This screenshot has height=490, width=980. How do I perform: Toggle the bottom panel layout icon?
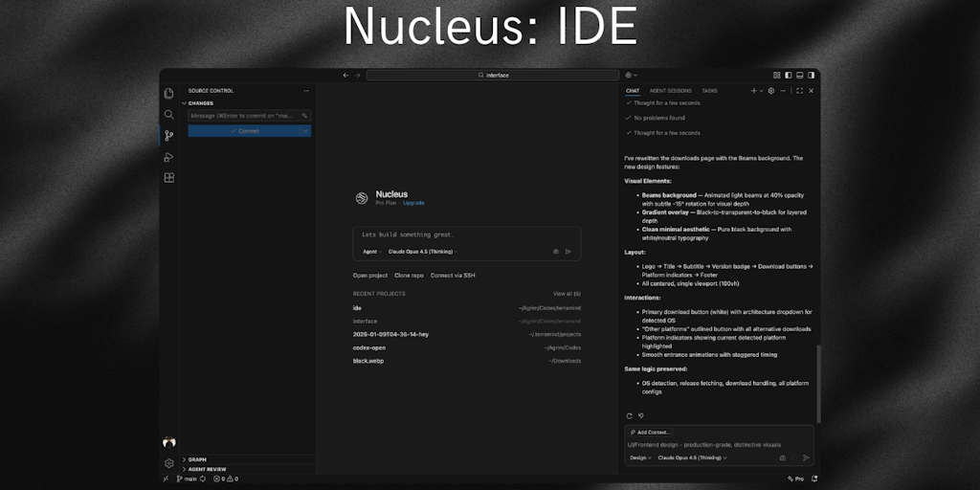click(799, 75)
